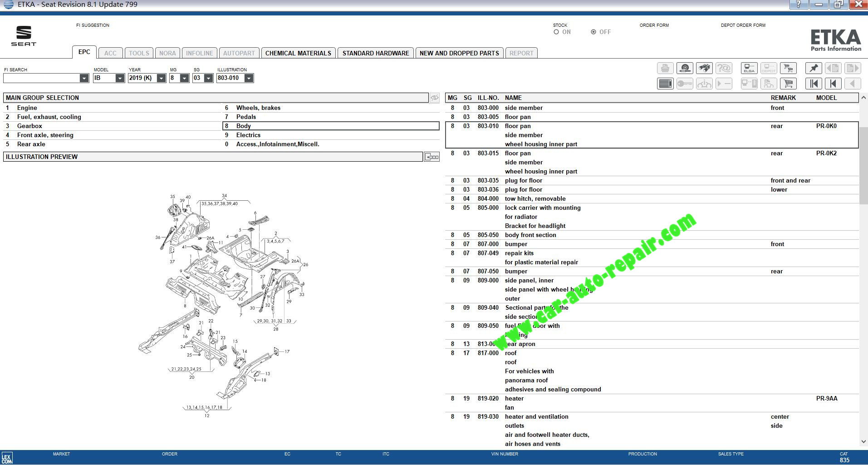
Task: Open the ILLUSTRATION dropdown showing 803-010
Action: (x=249, y=78)
